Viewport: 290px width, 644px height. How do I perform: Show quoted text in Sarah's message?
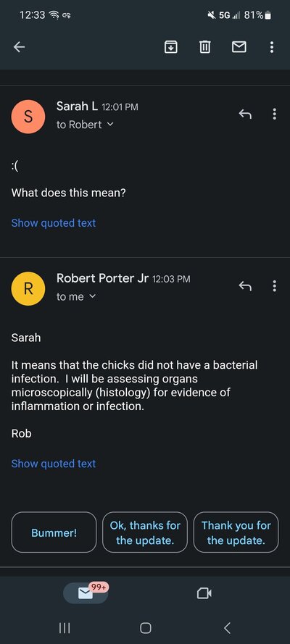coord(54,223)
